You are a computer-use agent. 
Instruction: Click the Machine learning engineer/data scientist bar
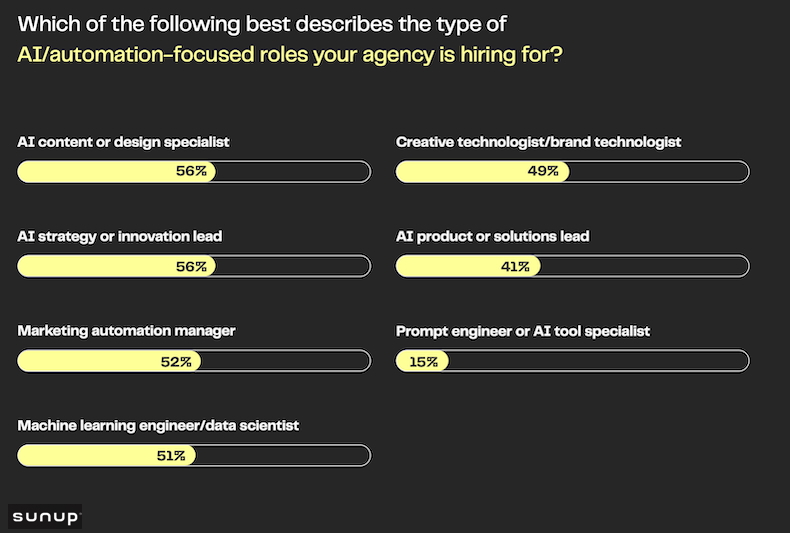click(194, 456)
